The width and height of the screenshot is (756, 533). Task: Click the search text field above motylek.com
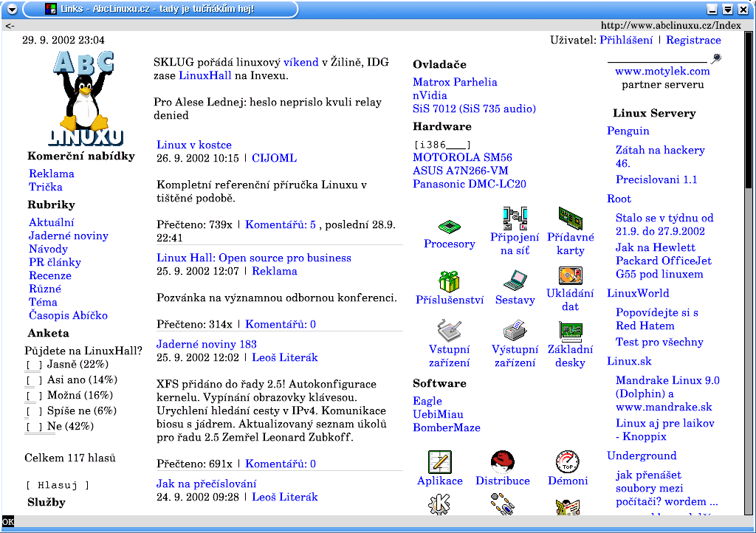point(656,58)
